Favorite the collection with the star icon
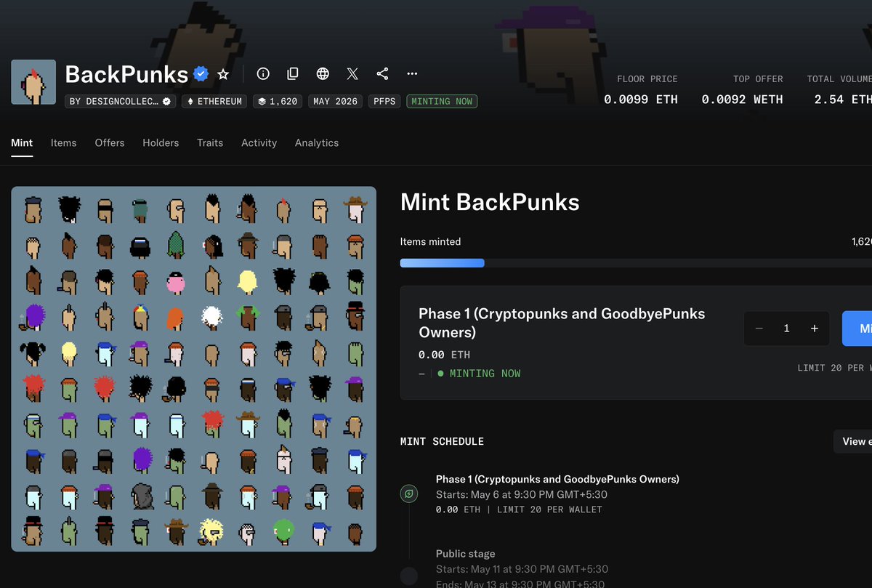 224,74
